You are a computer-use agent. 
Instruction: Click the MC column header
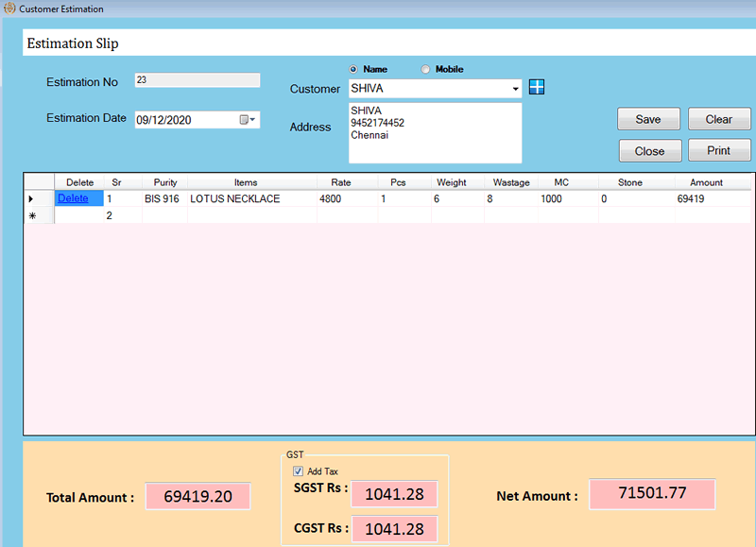pos(568,182)
